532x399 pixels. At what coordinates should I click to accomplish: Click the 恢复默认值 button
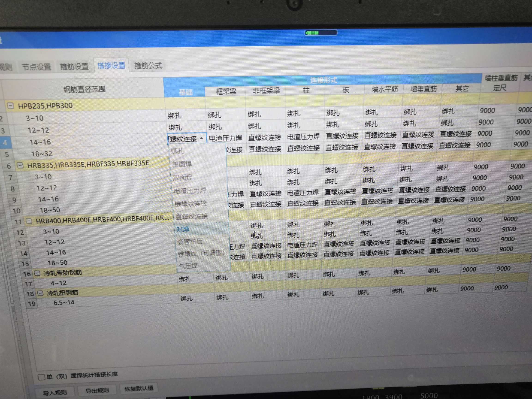coord(139,388)
